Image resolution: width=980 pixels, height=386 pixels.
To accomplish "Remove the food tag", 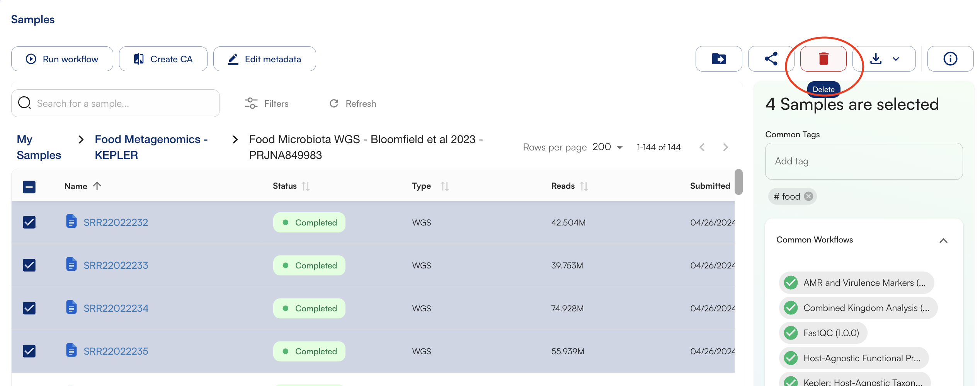I will pyautogui.click(x=808, y=196).
